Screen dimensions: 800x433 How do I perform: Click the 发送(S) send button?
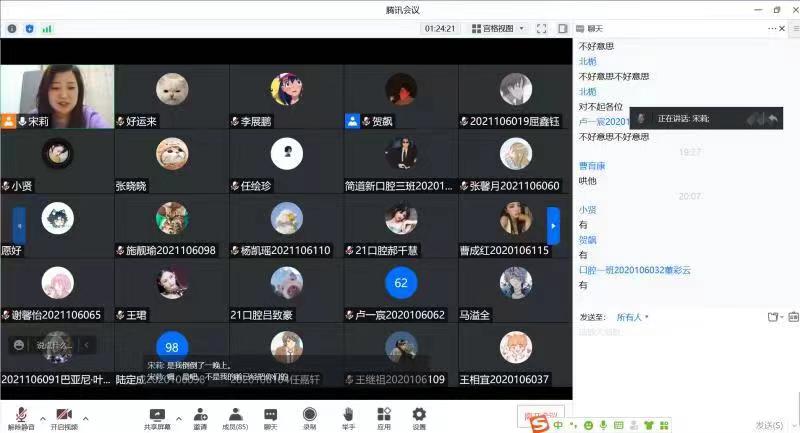click(771, 424)
